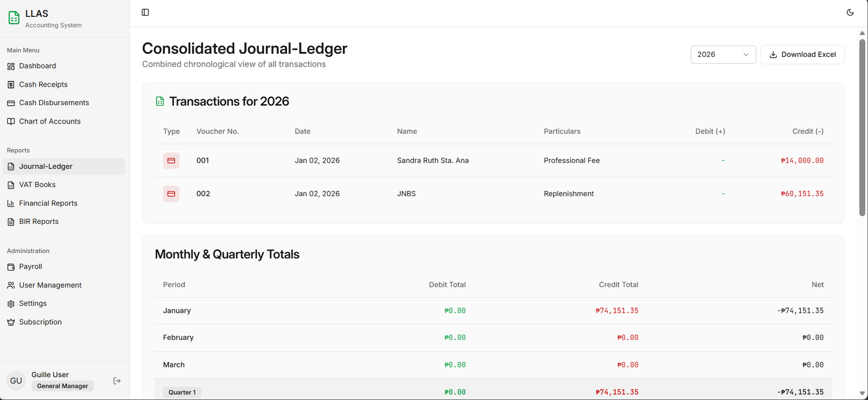Select VAT Books report
This screenshot has width=868, height=400.
(x=37, y=185)
